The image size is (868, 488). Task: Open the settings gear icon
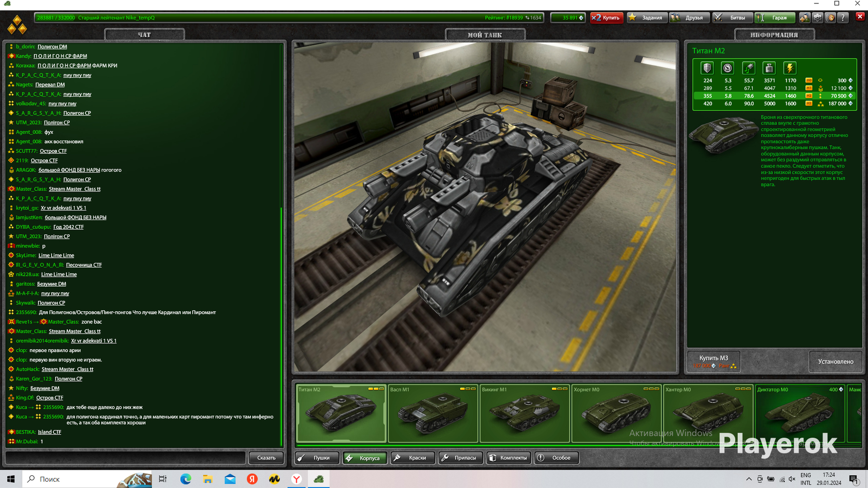[817, 18]
